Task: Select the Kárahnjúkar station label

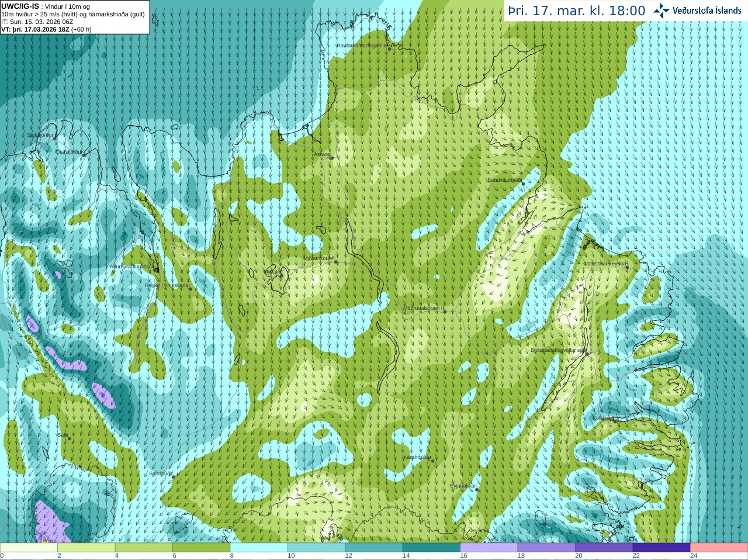Action: click(417, 457)
